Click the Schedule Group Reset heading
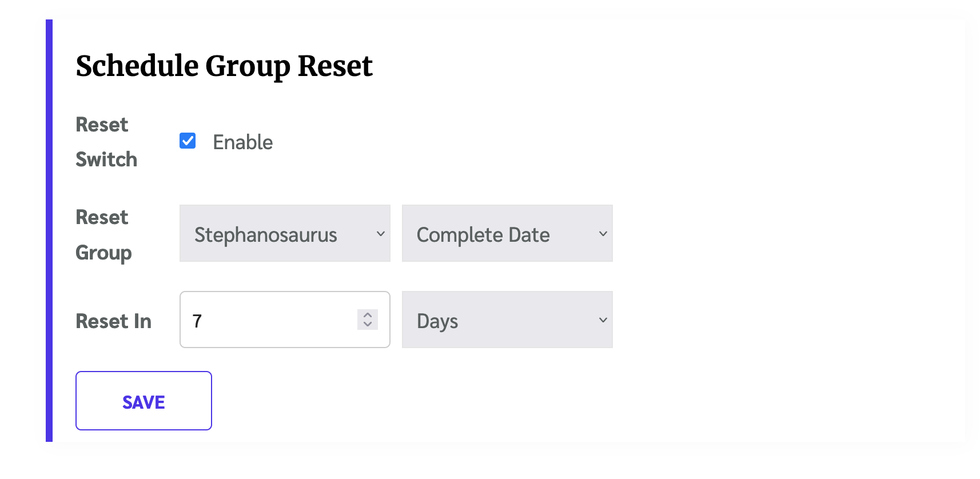This screenshot has width=980, height=479. click(x=224, y=66)
